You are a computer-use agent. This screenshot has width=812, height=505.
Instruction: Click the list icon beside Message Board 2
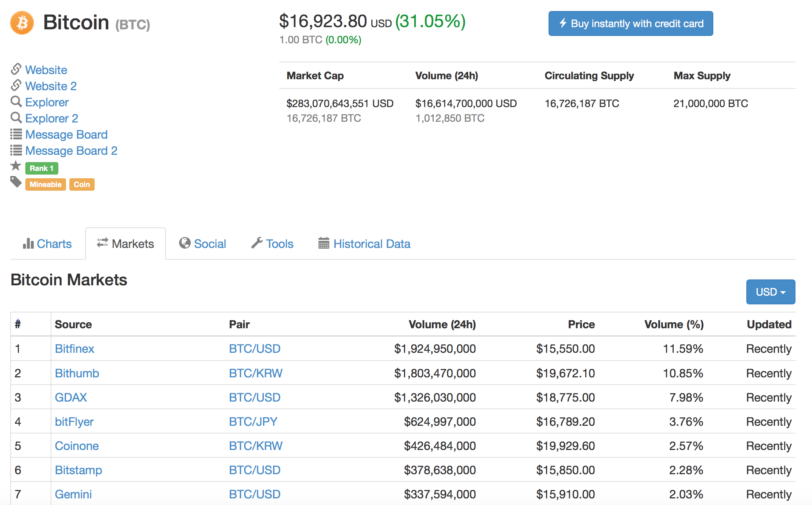[x=16, y=150]
